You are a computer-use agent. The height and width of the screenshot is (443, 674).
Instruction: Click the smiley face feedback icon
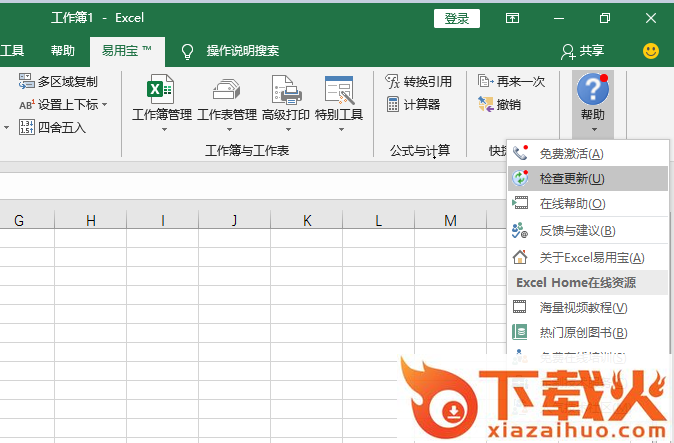[651, 51]
